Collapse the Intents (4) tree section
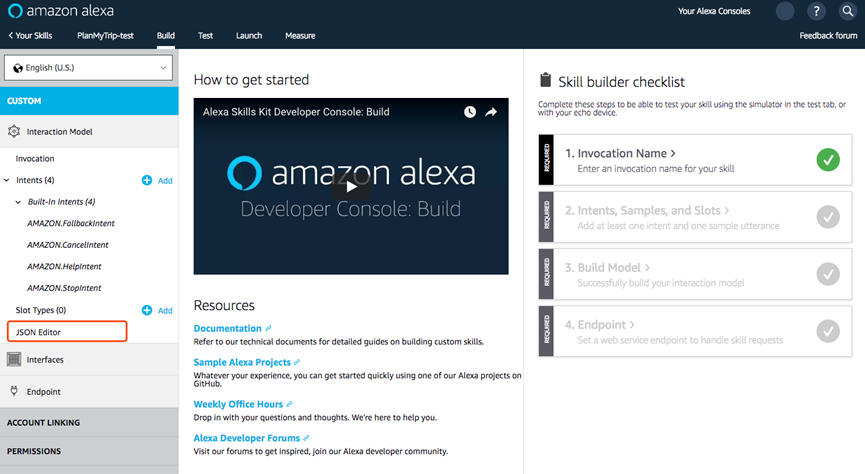The height and width of the screenshot is (474, 865). point(7,180)
